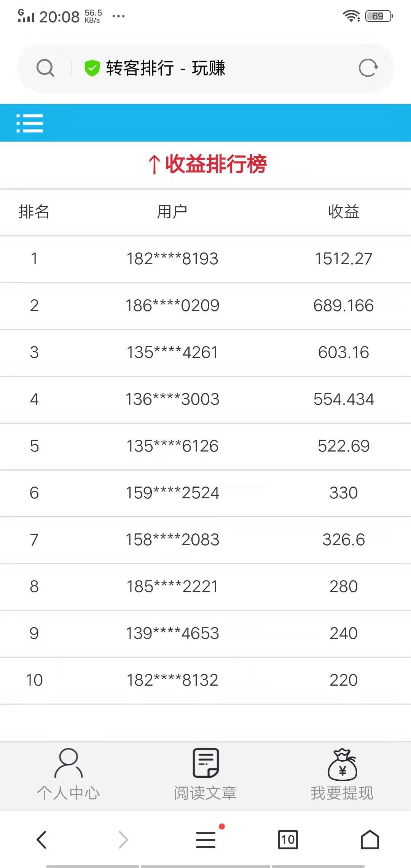Screen dimensions: 411x868
Task: Open the browser menu with red dot
Action: pos(206,839)
